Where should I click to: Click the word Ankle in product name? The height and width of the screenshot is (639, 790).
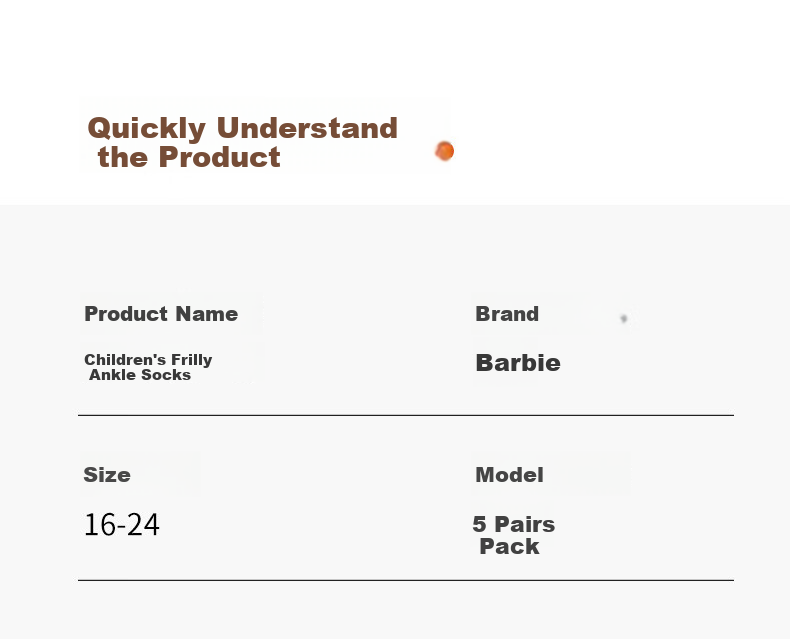pos(113,375)
